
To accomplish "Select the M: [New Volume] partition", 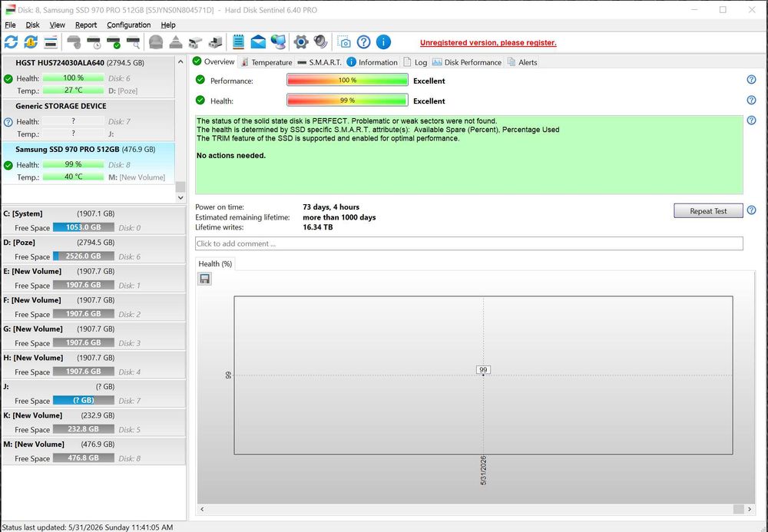I will pyautogui.click(x=94, y=451).
